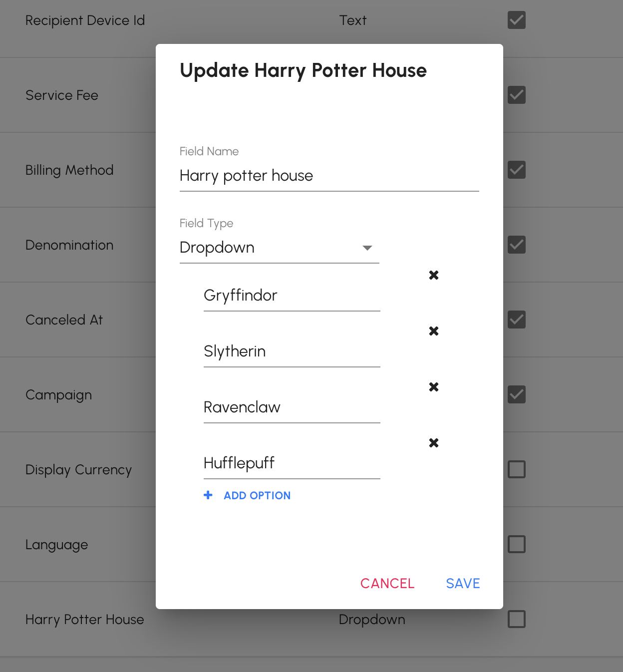
Task: Enable the Display Currency checkbox
Action: tap(517, 469)
